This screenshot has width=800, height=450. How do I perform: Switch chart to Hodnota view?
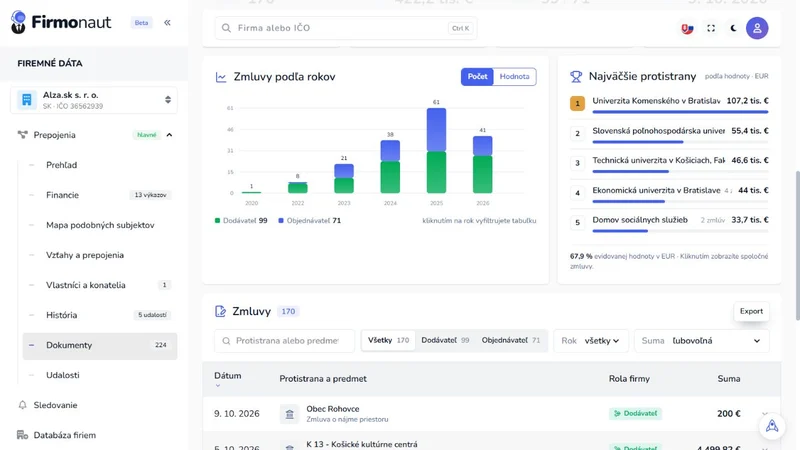tap(514, 77)
